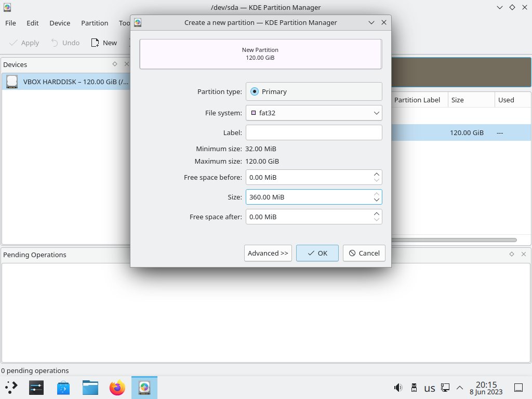Expand the Advanced options
Viewport: 532px width, 399px height.
pos(268,253)
